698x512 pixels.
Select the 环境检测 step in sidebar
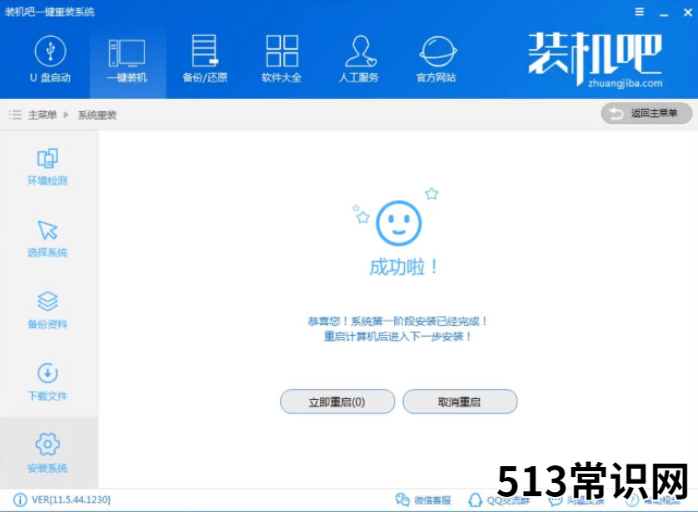coord(48,167)
